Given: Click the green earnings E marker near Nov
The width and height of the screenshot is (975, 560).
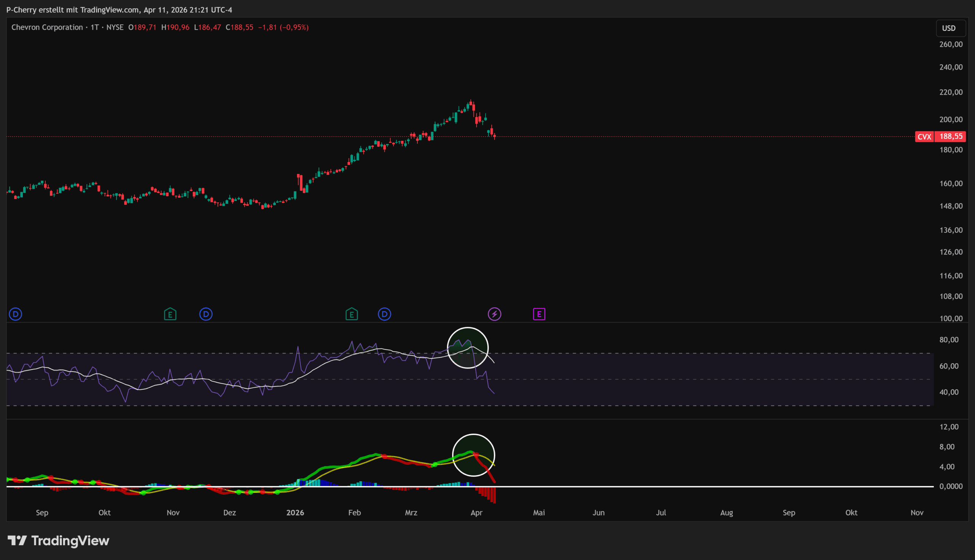Looking at the screenshot, I should pos(170,314).
